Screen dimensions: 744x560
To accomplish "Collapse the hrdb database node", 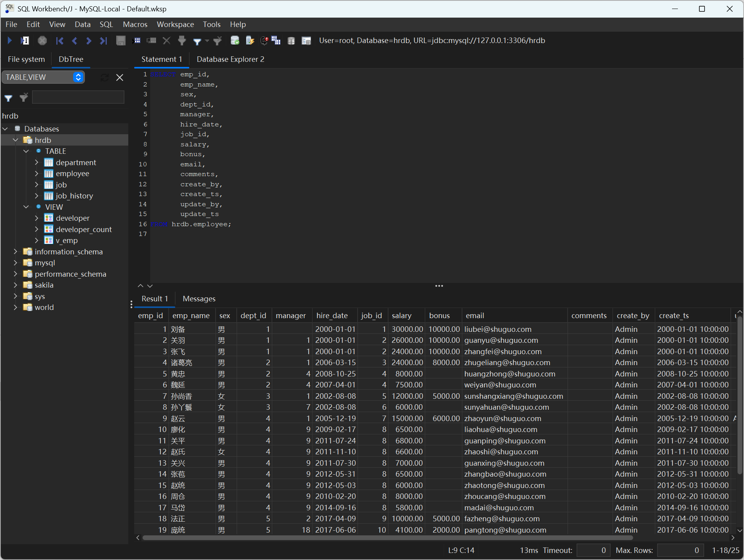I will tap(16, 140).
